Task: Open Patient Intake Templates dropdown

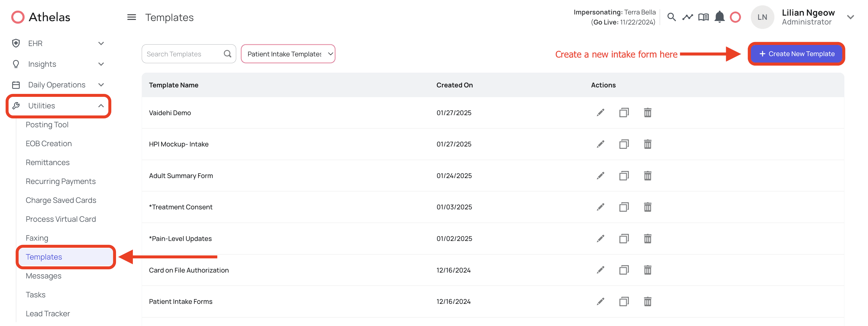Action: point(288,54)
